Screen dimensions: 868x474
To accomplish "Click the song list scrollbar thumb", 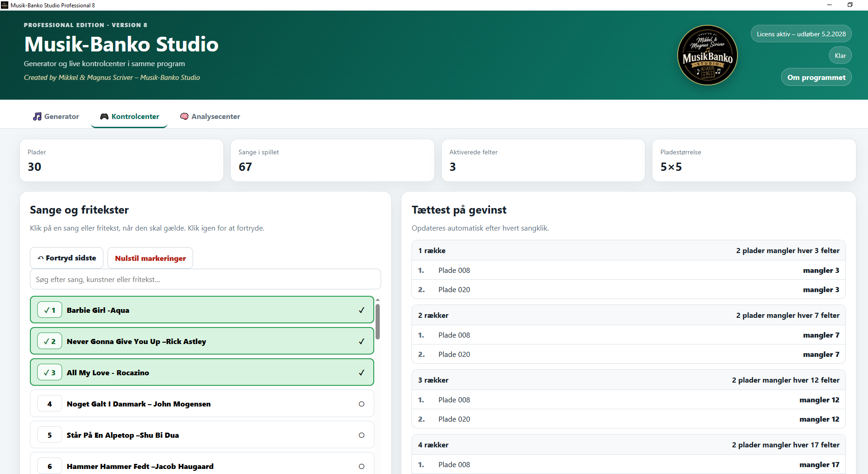I will point(377,322).
